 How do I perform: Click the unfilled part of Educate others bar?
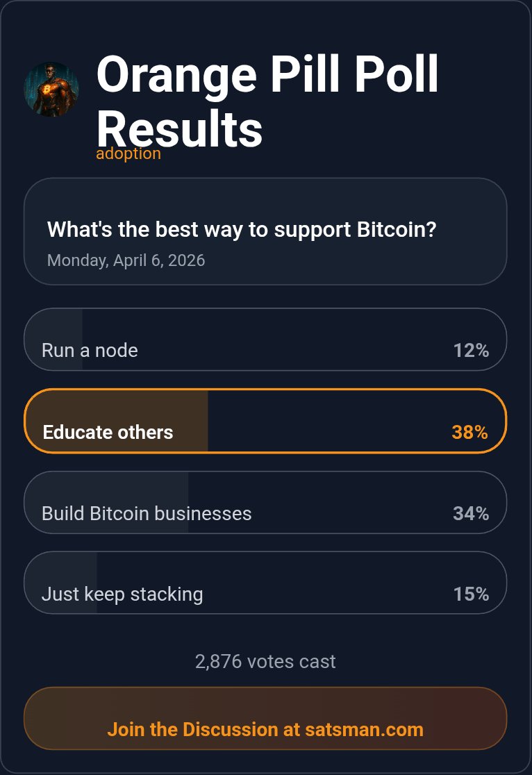pos(326,421)
